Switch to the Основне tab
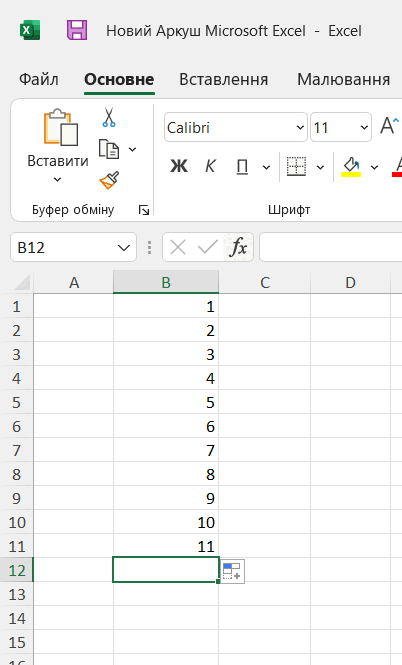The height and width of the screenshot is (665, 402). (x=119, y=79)
